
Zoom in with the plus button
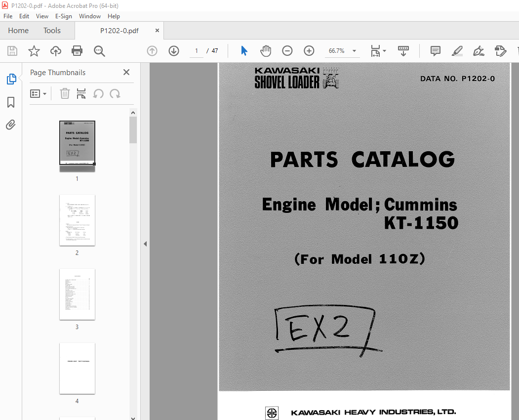(309, 51)
